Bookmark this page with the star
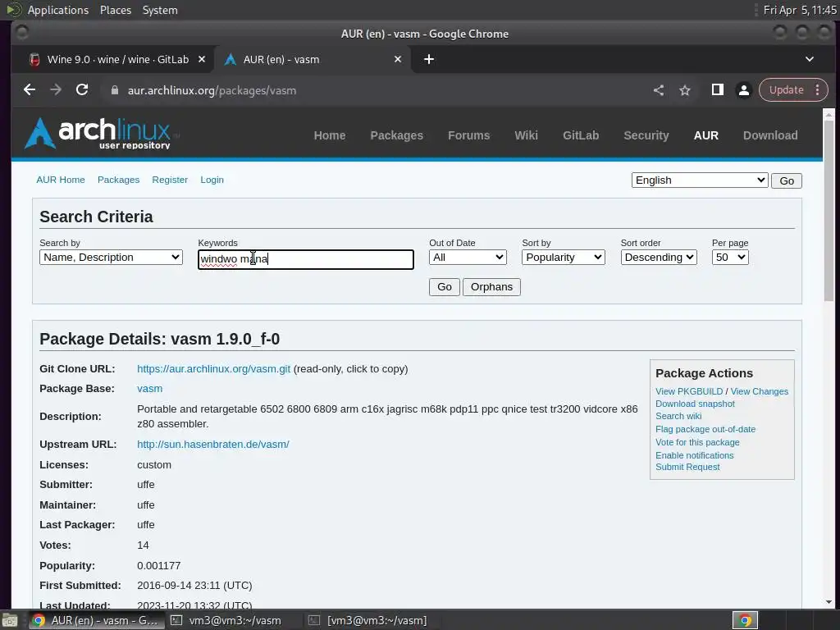Screen dimensions: 840x630 pyautogui.click(x=685, y=90)
